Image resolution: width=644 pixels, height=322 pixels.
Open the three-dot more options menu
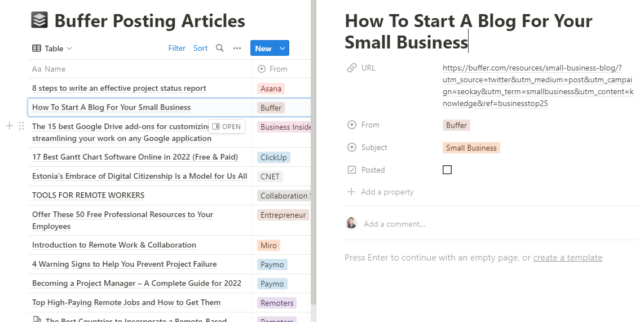point(237,48)
